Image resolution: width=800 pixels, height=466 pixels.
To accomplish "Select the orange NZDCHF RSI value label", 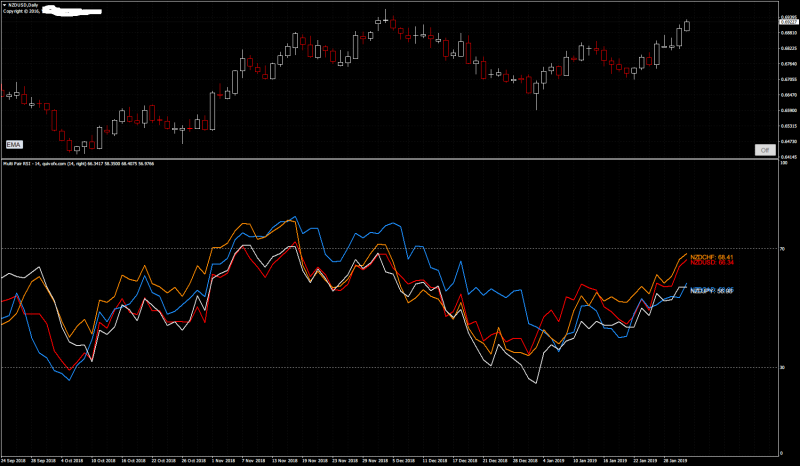I will (712, 257).
